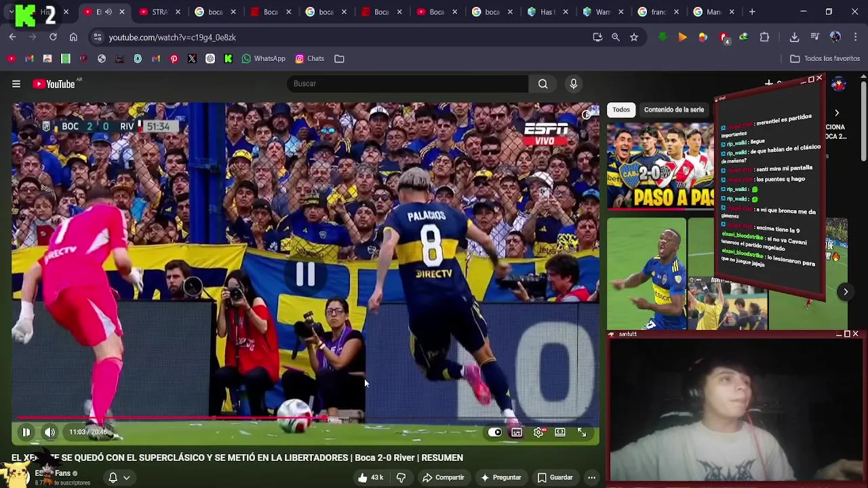Install app icon in address bar

(597, 37)
